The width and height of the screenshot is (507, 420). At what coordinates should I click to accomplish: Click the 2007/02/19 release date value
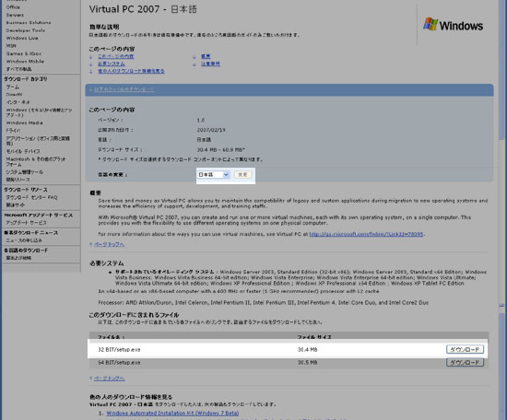211,130
